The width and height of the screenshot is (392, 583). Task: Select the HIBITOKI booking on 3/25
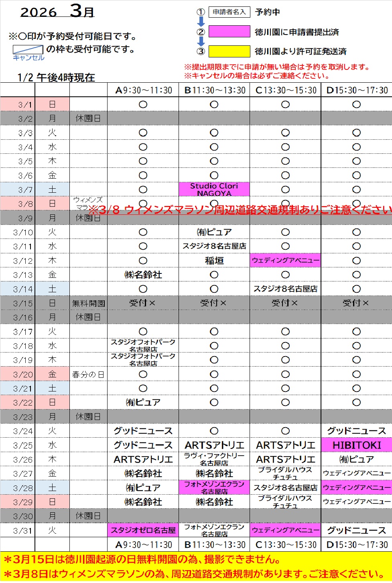click(356, 445)
